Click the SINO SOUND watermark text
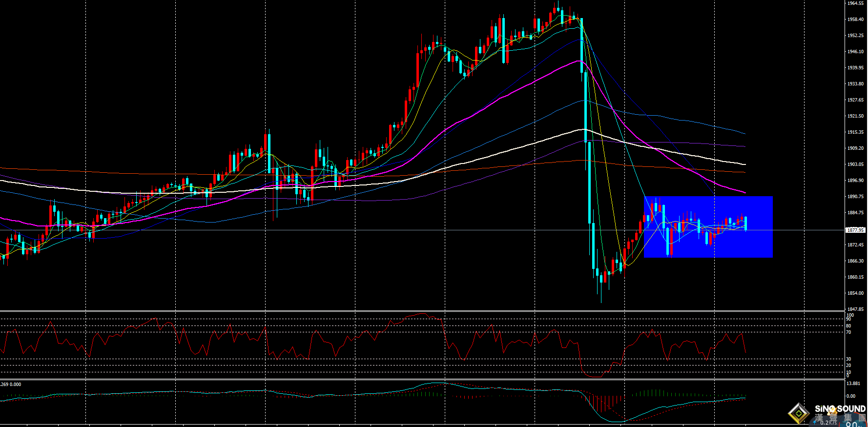 pyautogui.click(x=840, y=409)
